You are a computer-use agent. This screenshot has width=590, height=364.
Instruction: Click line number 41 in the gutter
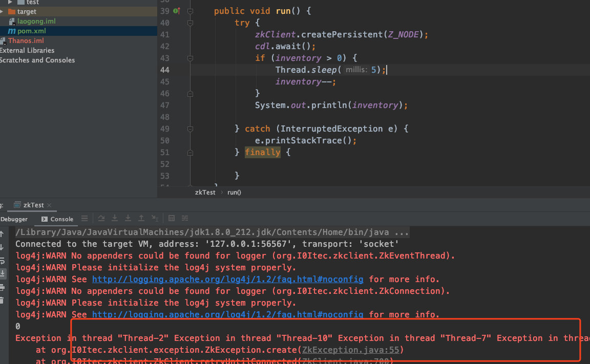click(x=165, y=35)
